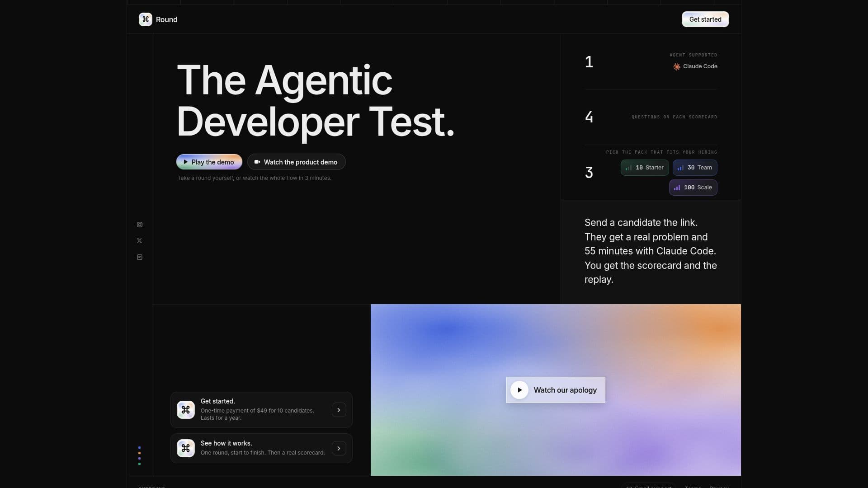The image size is (868, 488).
Task: Open the Instagram link in sidebar
Action: pos(140,225)
